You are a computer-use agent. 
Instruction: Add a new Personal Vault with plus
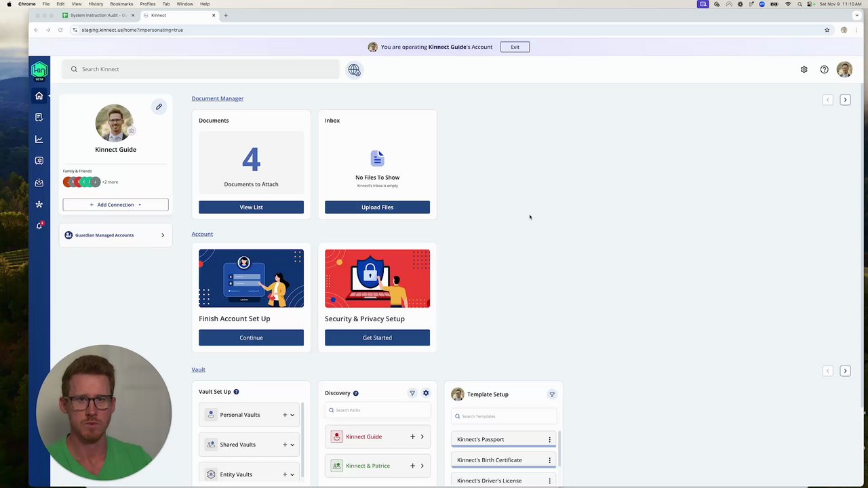pos(285,415)
